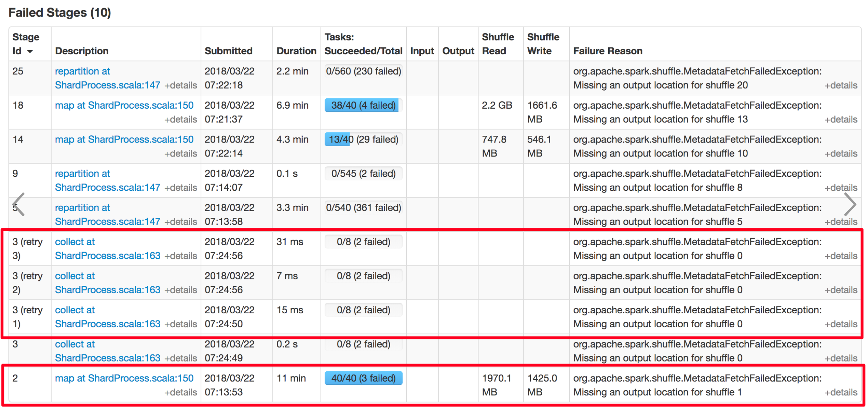868x408 pixels.
Task: Click 13/40 (29 failed) progress bar
Action: tap(363, 140)
